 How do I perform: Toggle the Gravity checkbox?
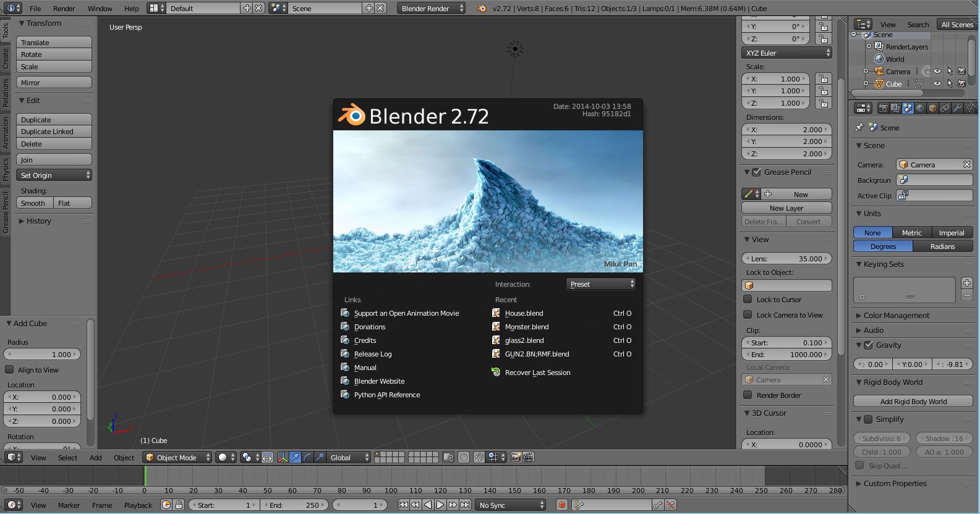coord(868,345)
